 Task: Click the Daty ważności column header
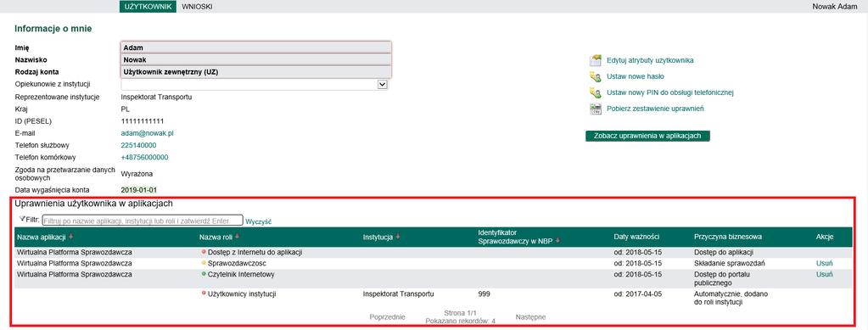[636, 237]
